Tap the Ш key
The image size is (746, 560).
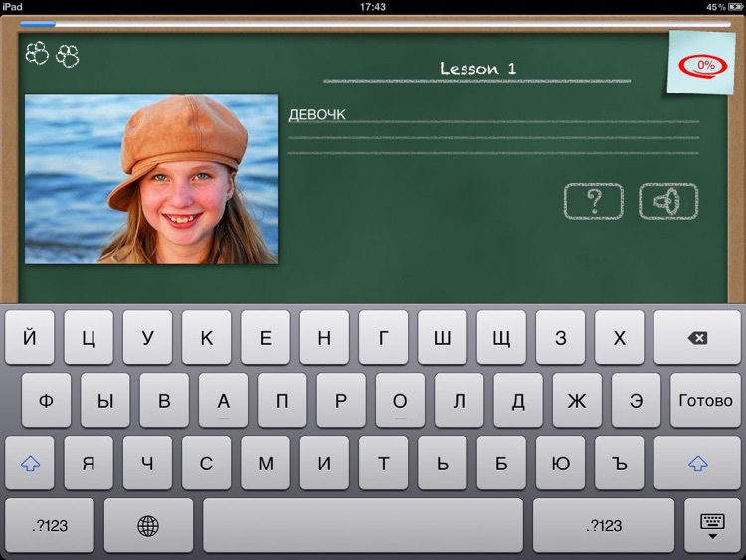pyautogui.click(x=443, y=338)
